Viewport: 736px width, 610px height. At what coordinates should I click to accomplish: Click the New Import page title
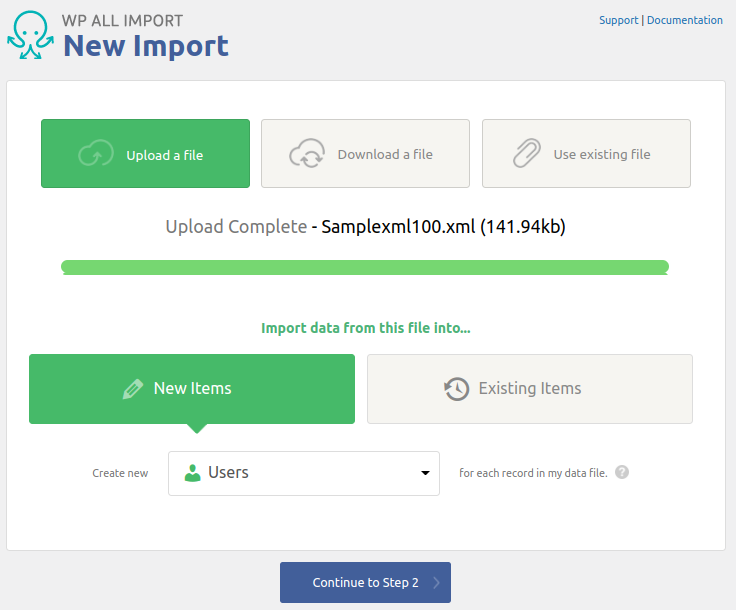click(146, 46)
